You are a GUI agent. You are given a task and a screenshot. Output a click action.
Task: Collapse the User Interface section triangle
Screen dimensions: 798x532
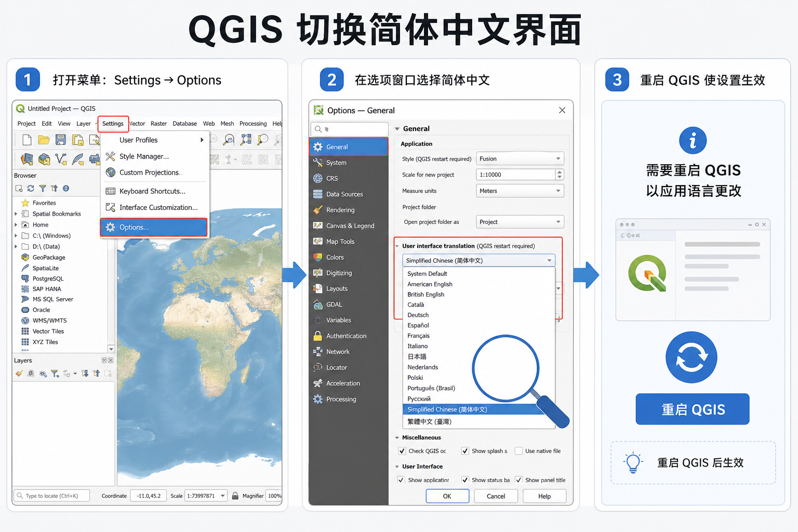[397, 467]
